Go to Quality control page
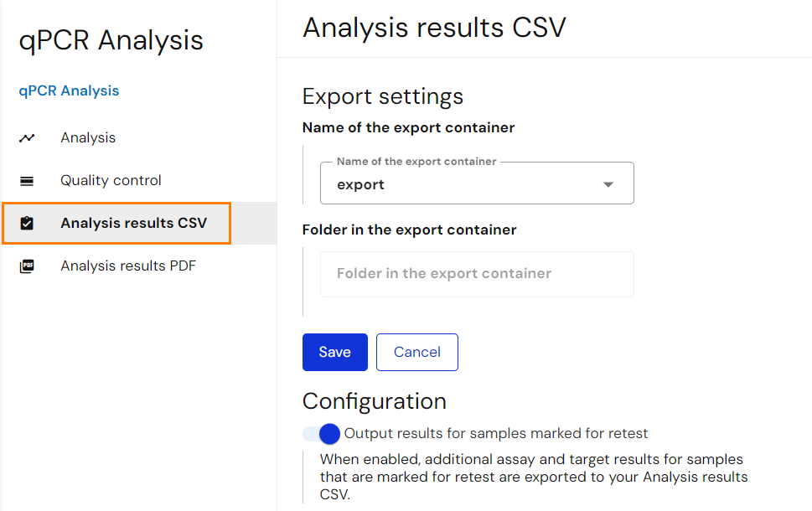Image resolution: width=812 pixels, height=511 pixels. pos(111,180)
